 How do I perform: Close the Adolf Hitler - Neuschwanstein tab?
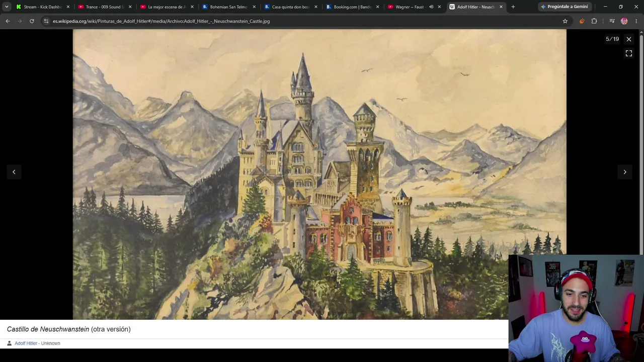(x=501, y=7)
